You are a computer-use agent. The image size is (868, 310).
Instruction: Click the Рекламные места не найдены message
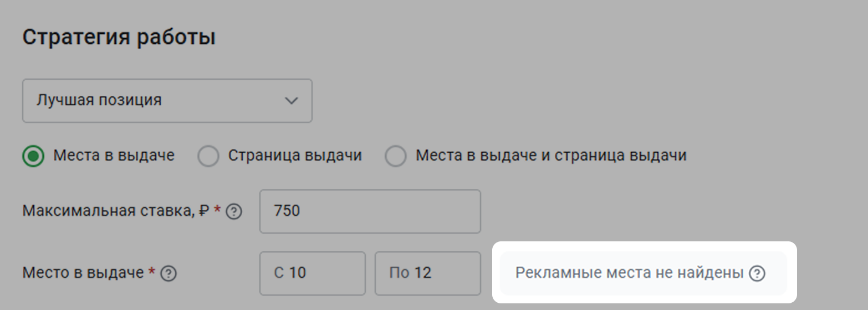click(629, 273)
